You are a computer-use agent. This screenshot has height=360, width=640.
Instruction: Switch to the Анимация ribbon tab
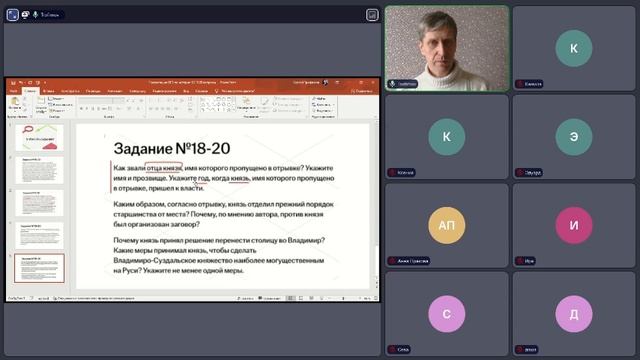click(115, 91)
